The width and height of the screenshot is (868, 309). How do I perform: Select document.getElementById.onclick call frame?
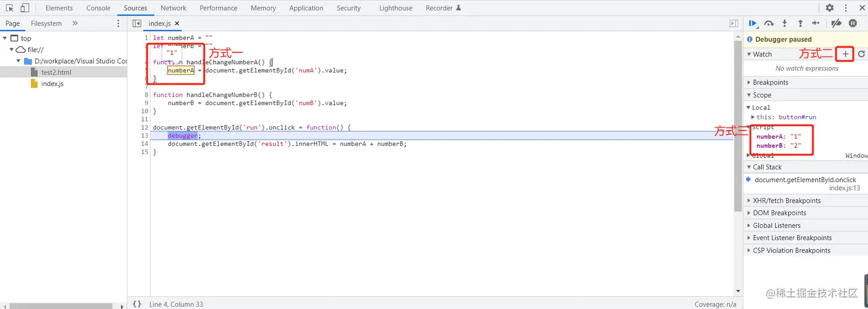[805, 180]
